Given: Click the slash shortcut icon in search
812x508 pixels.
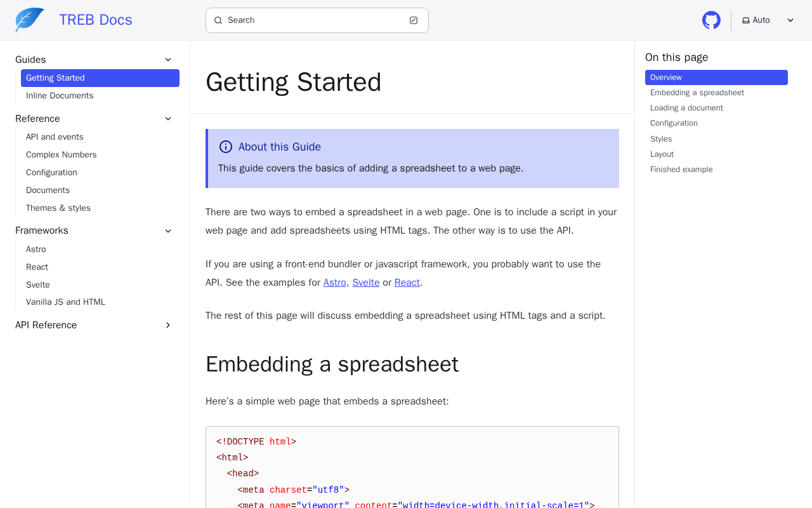Looking at the screenshot, I should tap(414, 20).
